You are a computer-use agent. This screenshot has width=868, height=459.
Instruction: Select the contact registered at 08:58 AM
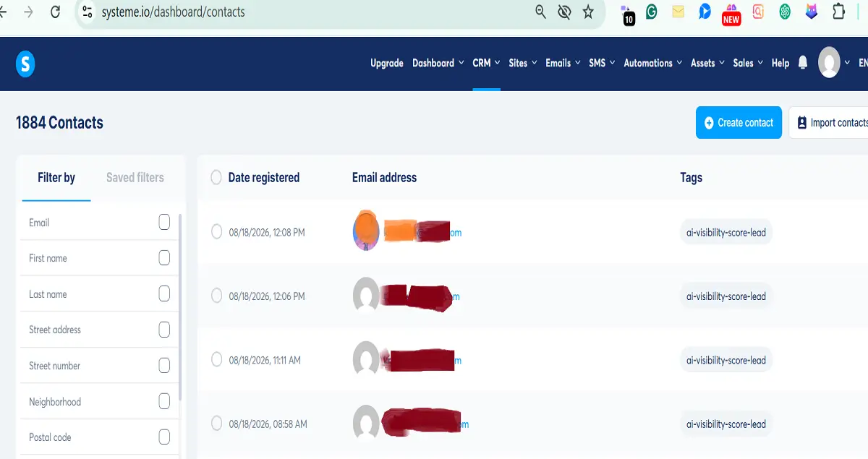216,423
